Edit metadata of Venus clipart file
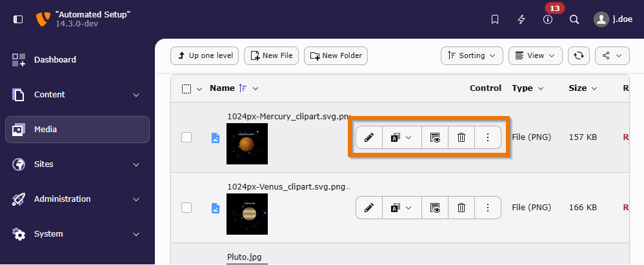The image size is (644, 265). 369,208
